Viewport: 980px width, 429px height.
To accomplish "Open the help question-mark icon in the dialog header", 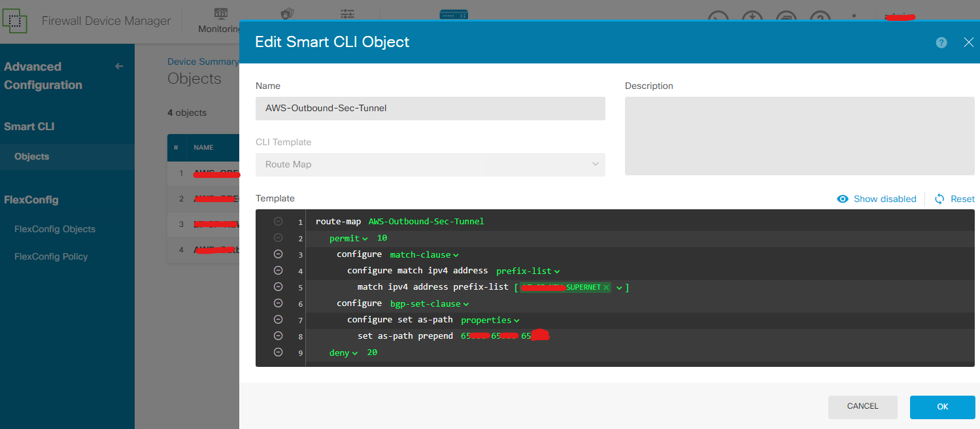I will 941,42.
